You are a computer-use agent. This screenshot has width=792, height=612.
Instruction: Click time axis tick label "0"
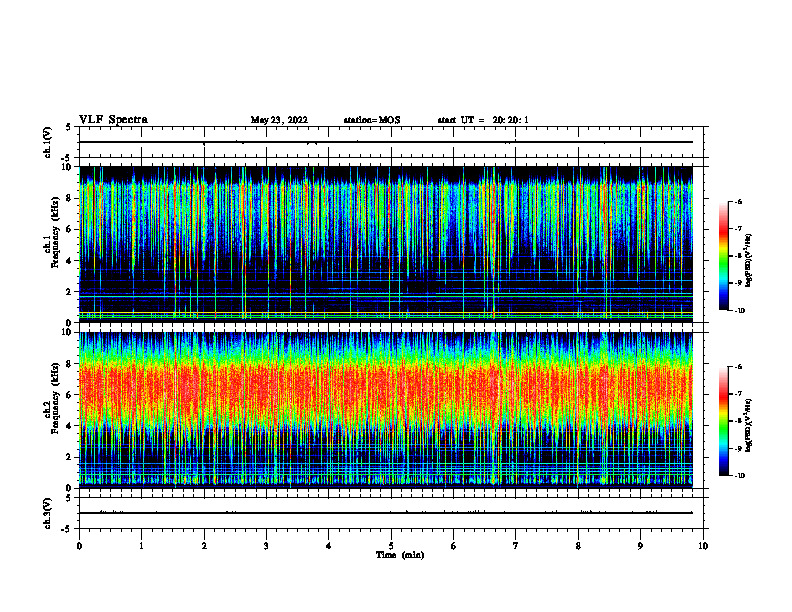(x=79, y=546)
